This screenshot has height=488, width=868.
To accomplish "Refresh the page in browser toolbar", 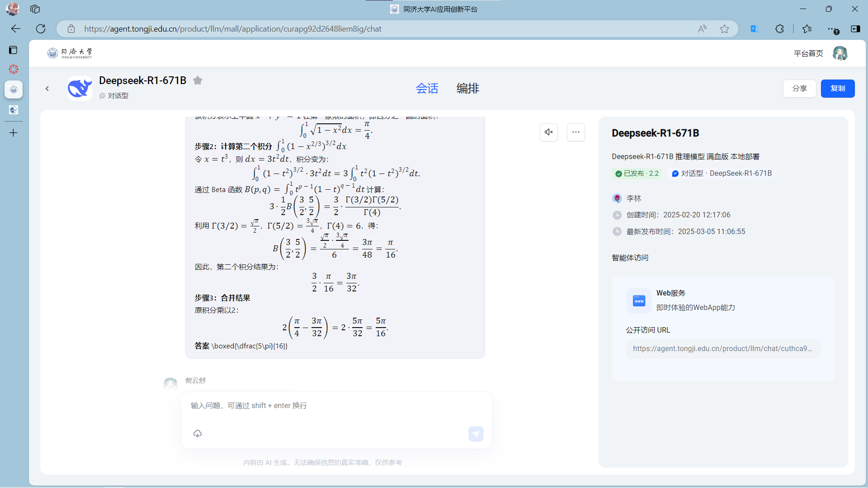I will tap(41, 29).
